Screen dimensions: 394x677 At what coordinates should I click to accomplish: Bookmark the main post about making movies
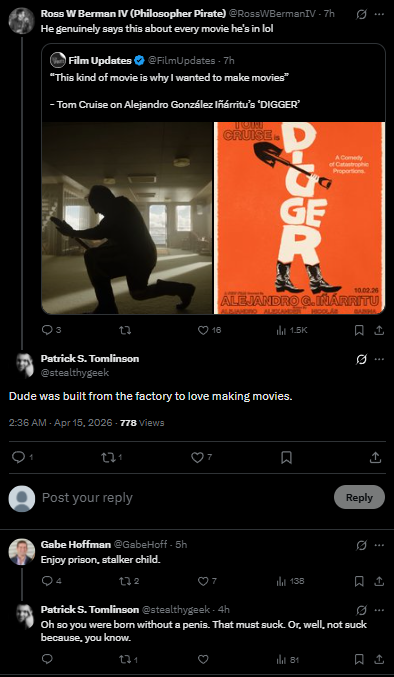(x=286, y=458)
